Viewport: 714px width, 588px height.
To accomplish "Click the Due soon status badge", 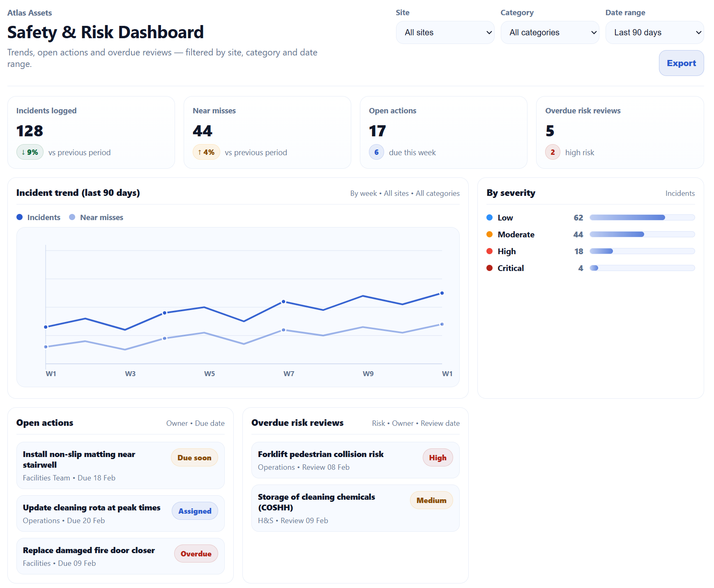I will [x=194, y=458].
